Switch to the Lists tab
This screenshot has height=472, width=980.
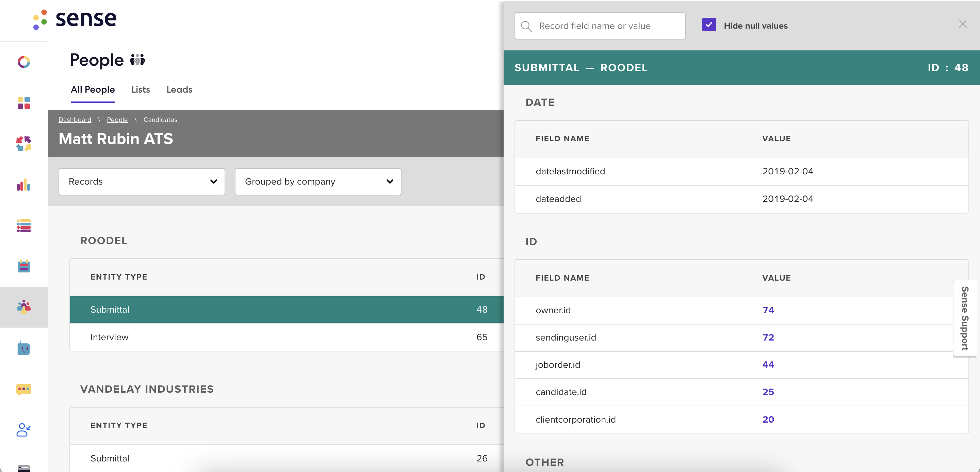click(x=141, y=90)
